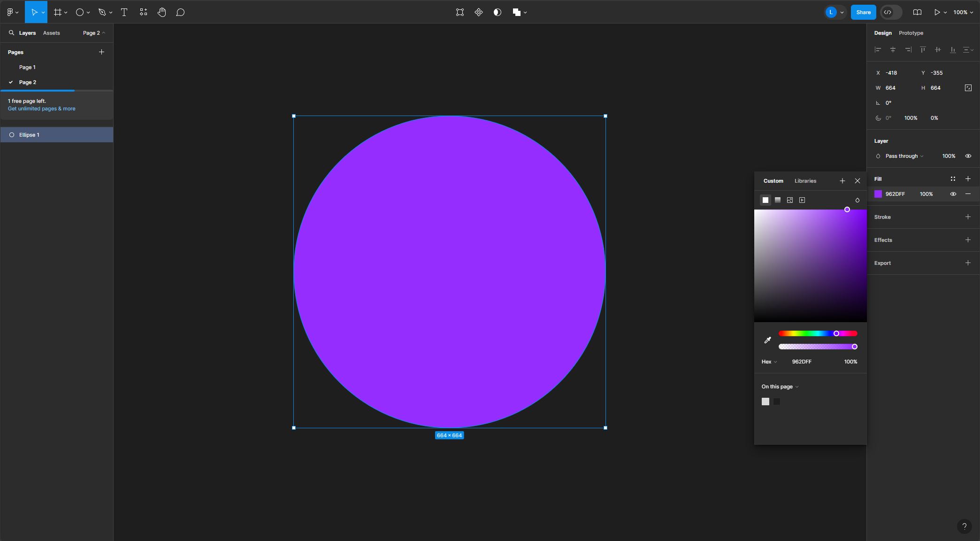Open Get unlimited pages & more link
Viewport: 980px width, 541px height.
coord(41,108)
